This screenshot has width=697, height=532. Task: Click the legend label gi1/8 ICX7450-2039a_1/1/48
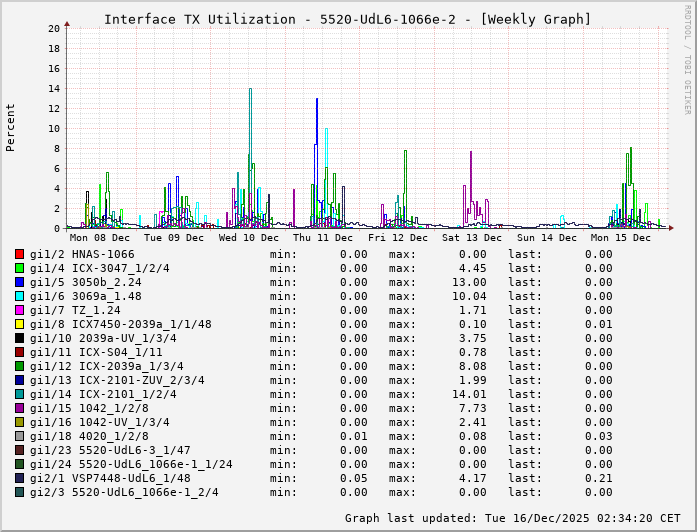(121, 324)
